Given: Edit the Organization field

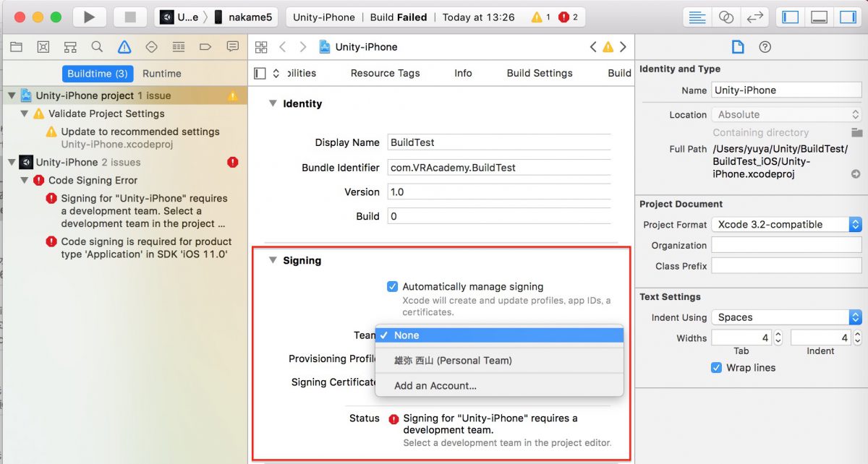Looking at the screenshot, I should pyautogui.click(x=786, y=246).
